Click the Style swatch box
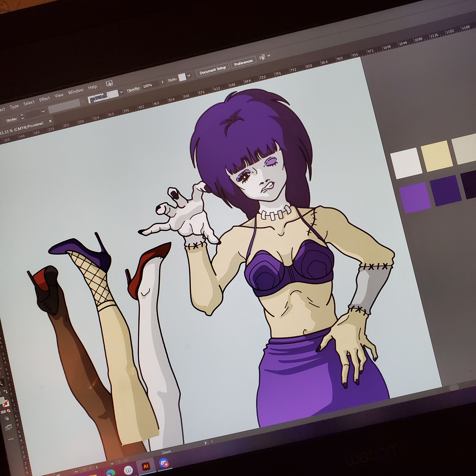 182,77
